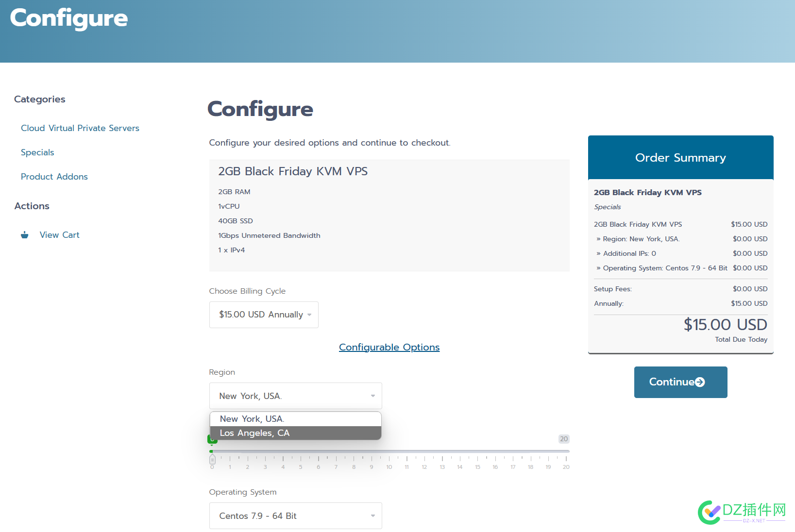Go to Product Addons category
The width and height of the screenshot is (795, 532).
coord(54,177)
